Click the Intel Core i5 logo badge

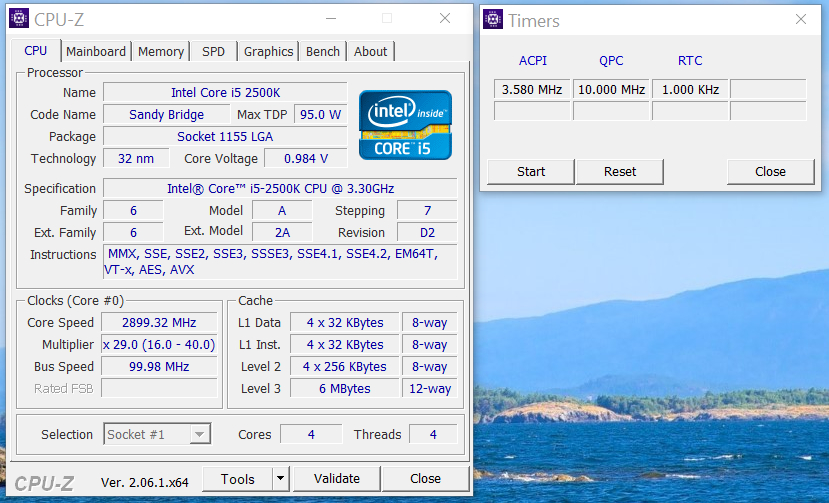[x=405, y=125]
